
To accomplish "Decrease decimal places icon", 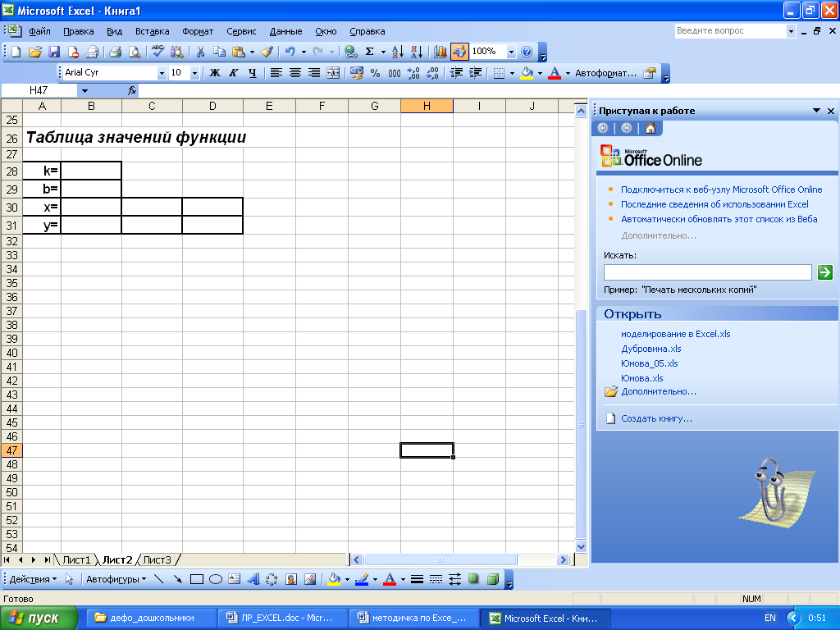I will click(432, 73).
